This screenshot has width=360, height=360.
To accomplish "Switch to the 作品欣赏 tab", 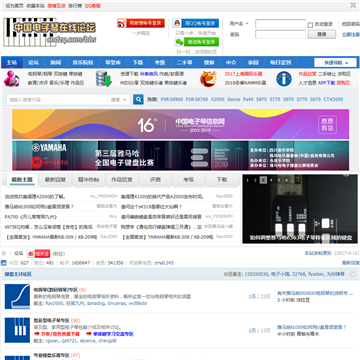I will 122,180.
